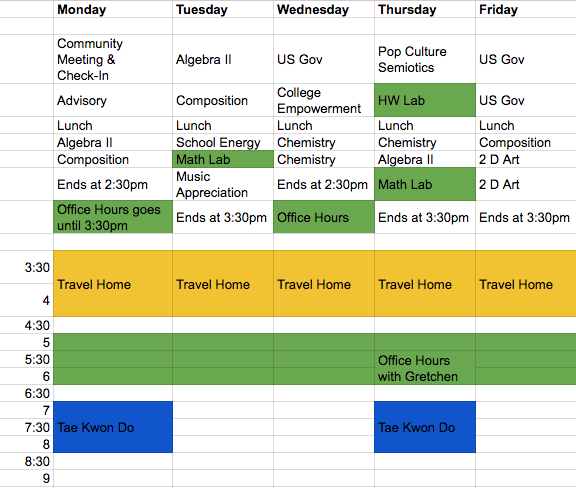Click the 7:30 time label cell
Screen dimensions: 576x488
click(x=26, y=427)
